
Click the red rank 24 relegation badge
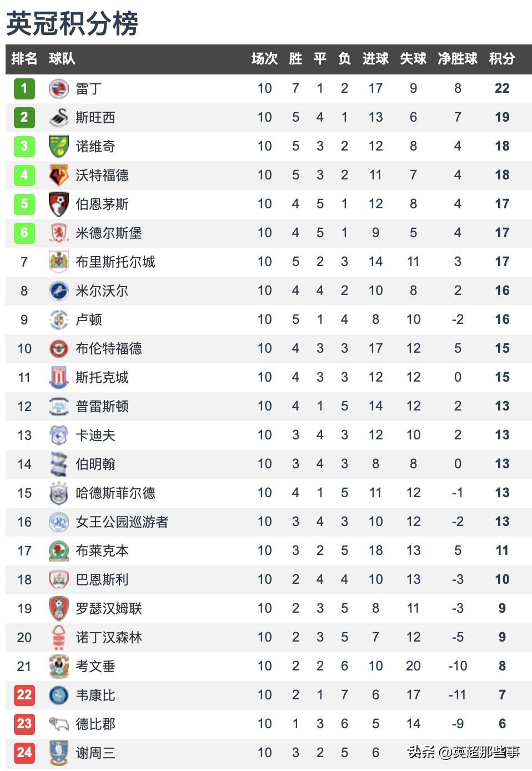click(24, 753)
